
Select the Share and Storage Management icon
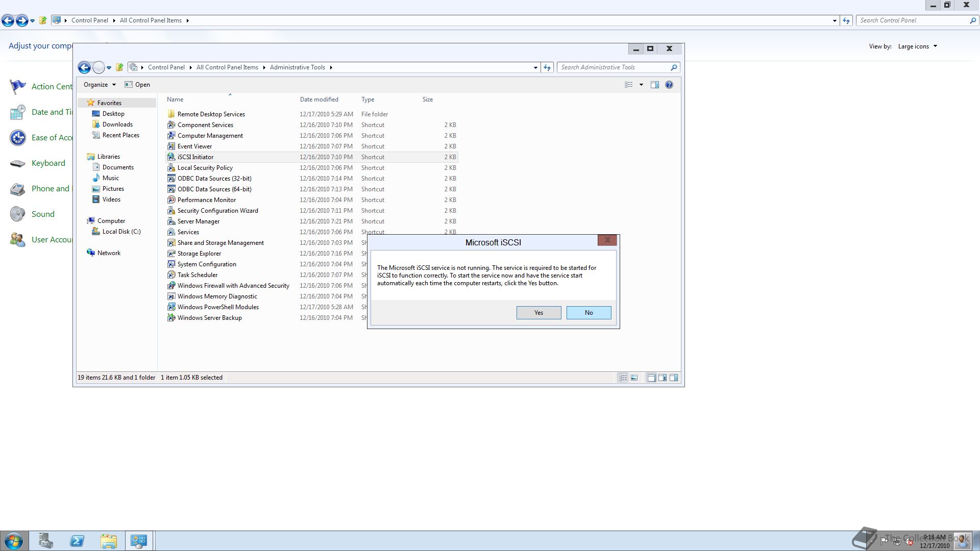171,242
